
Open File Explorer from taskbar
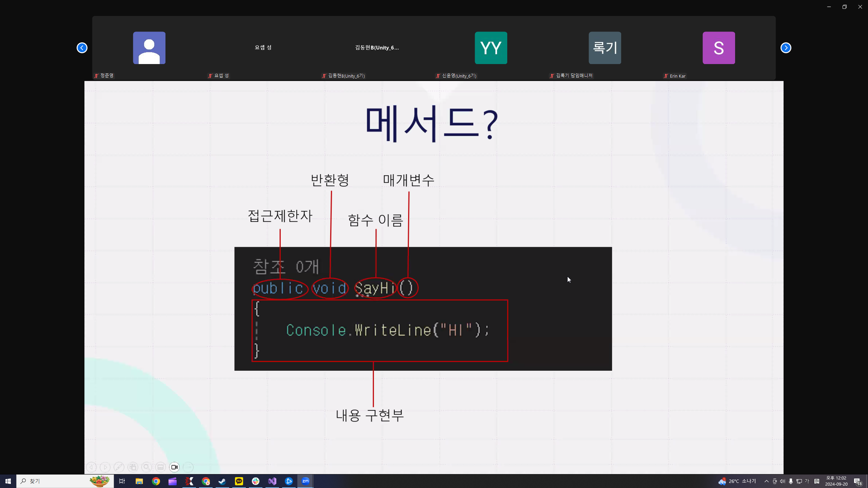click(x=139, y=481)
